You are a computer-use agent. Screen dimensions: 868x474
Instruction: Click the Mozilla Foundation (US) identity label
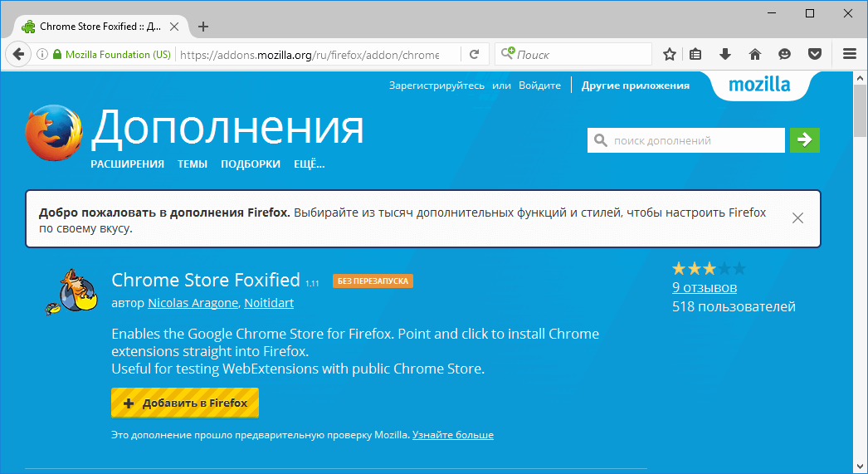tap(118, 55)
